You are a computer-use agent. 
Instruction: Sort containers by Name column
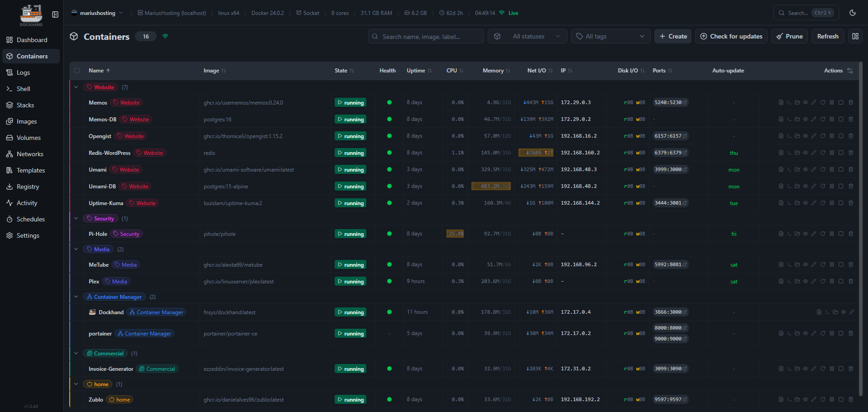pos(100,71)
